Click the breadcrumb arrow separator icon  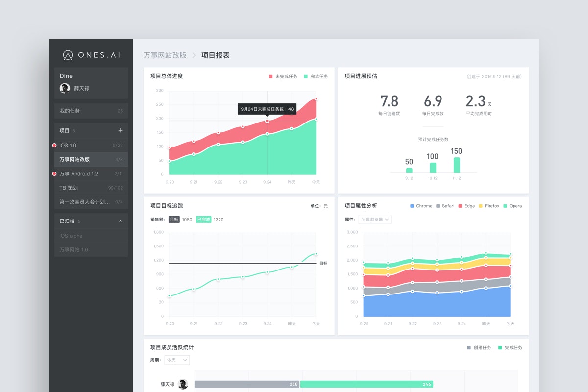194,55
